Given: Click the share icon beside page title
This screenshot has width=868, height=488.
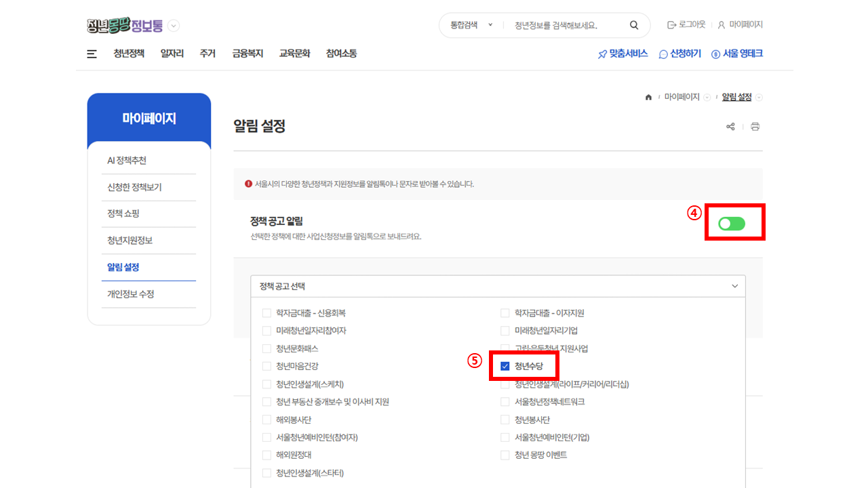Looking at the screenshot, I should pos(730,127).
